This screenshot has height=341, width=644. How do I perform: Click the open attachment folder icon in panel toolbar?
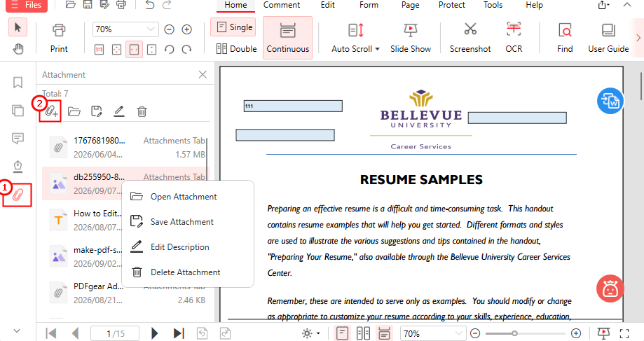pos(74,111)
